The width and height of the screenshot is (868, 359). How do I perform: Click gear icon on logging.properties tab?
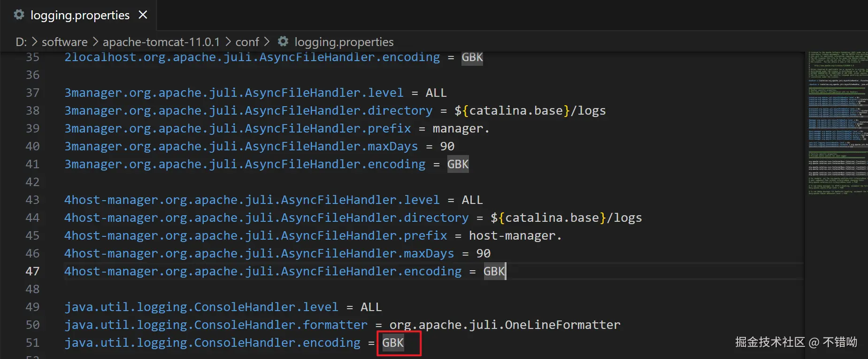(x=19, y=15)
